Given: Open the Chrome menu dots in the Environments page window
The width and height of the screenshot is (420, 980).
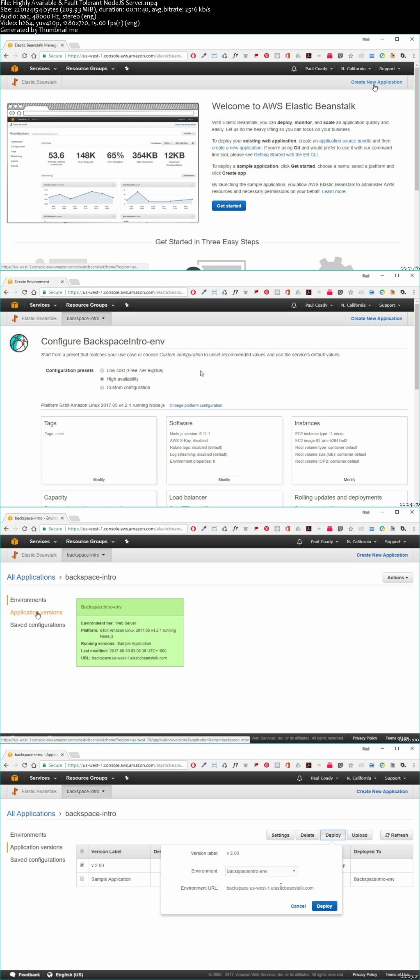Looking at the screenshot, I should coord(413,529).
